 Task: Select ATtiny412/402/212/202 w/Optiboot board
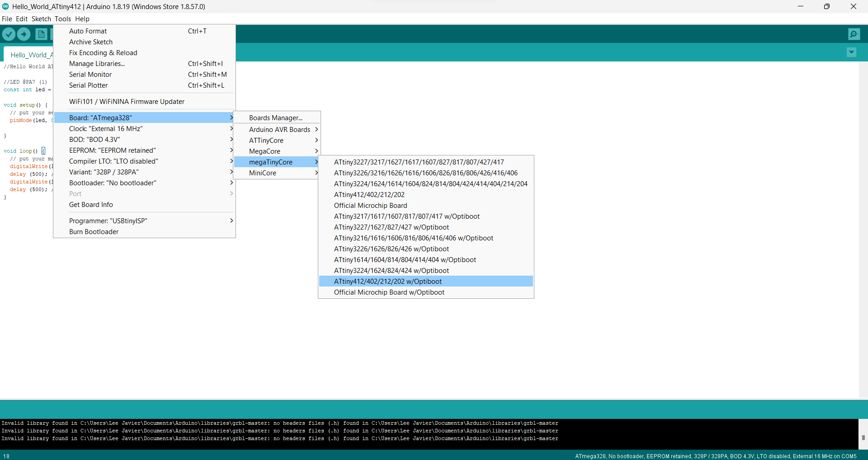pyautogui.click(x=426, y=282)
